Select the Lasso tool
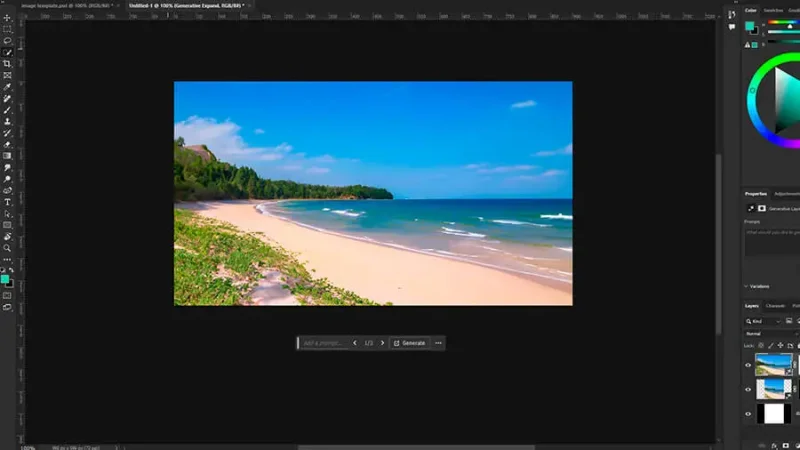 tap(7, 41)
